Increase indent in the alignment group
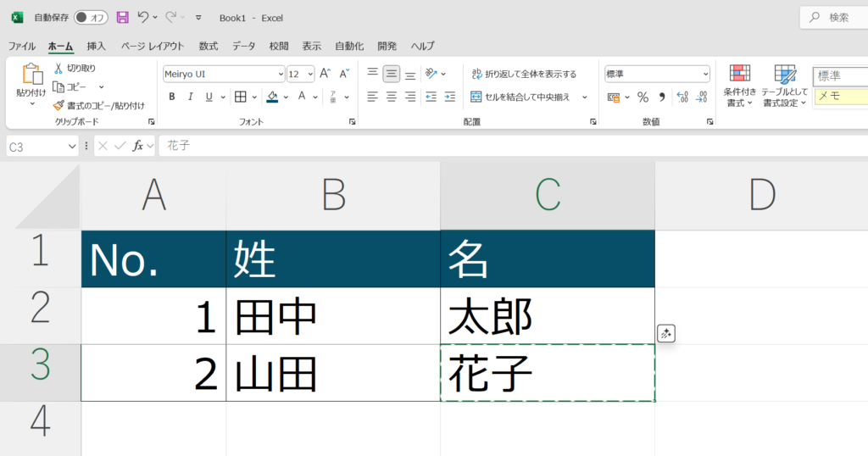 pyautogui.click(x=450, y=97)
